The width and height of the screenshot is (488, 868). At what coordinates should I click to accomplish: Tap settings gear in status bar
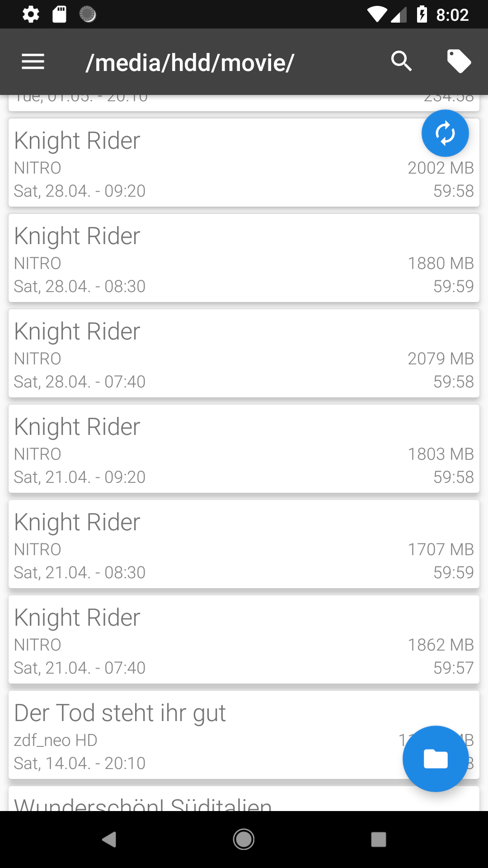tap(31, 14)
